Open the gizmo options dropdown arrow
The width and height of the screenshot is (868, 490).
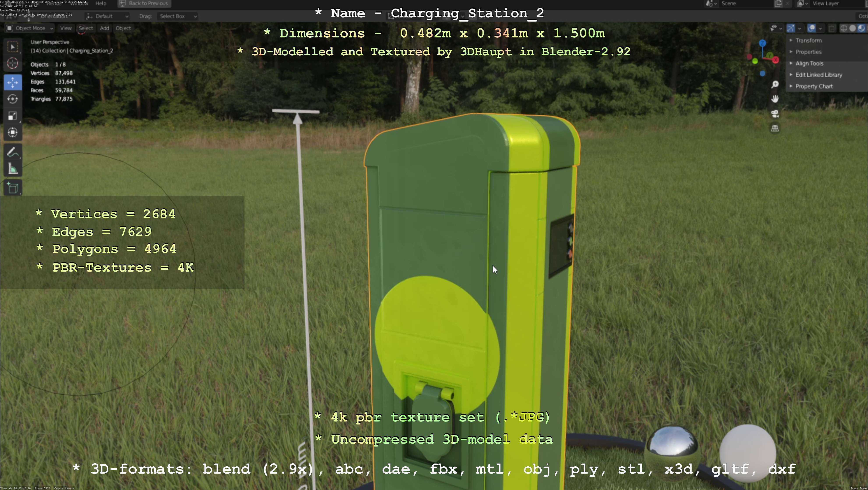799,28
